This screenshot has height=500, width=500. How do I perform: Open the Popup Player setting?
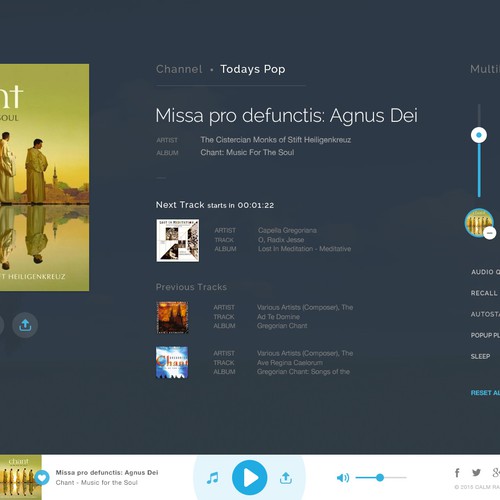tap(485, 335)
